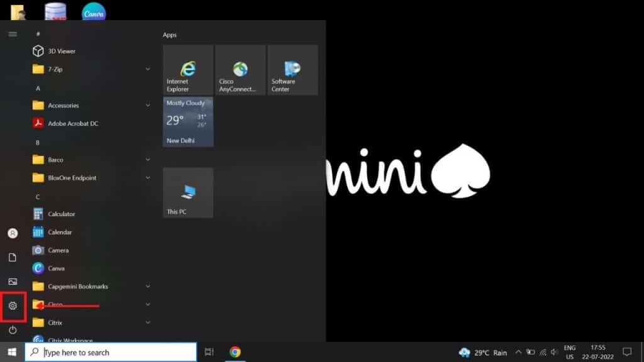Open the New Delhi weather tile
644x362 pixels.
pyautogui.click(x=188, y=121)
